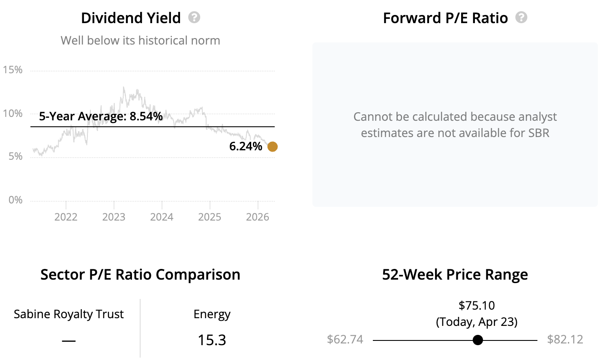Click the $62.74 52-week low price
The width and height of the screenshot is (606, 364).
(345, 340)
